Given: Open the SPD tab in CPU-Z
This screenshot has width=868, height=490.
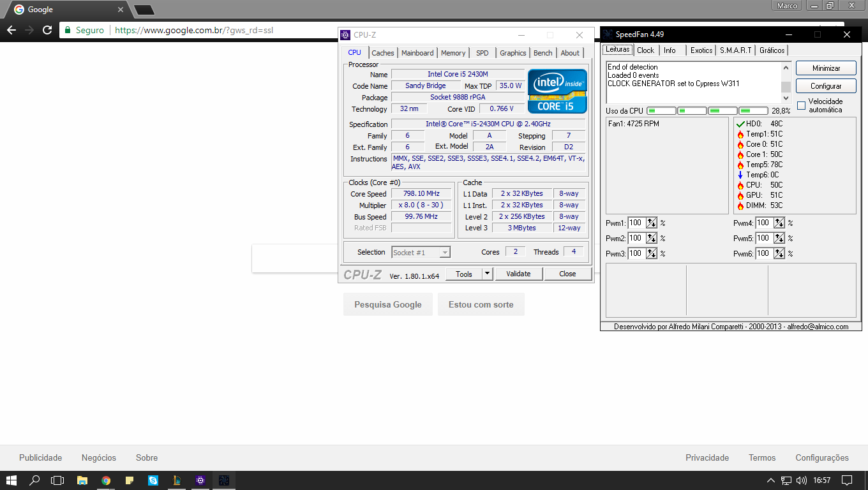Looking at the screenshot, I should coord(483,53).
